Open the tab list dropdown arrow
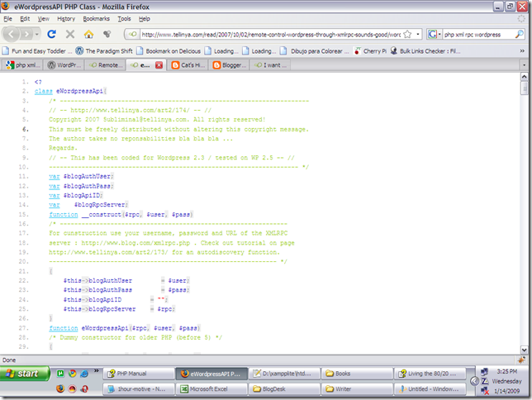Viewport: 532px width, 400px height. click(524, 64)
